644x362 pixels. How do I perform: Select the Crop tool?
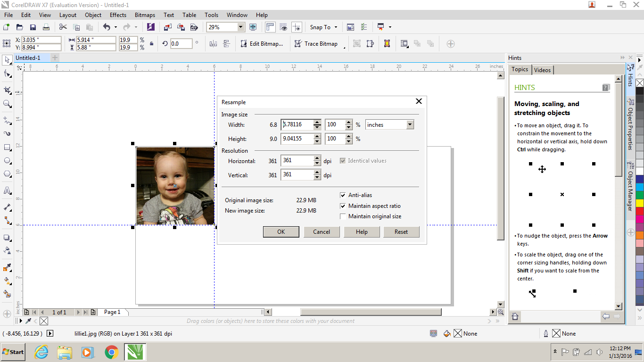pos(7,90)
